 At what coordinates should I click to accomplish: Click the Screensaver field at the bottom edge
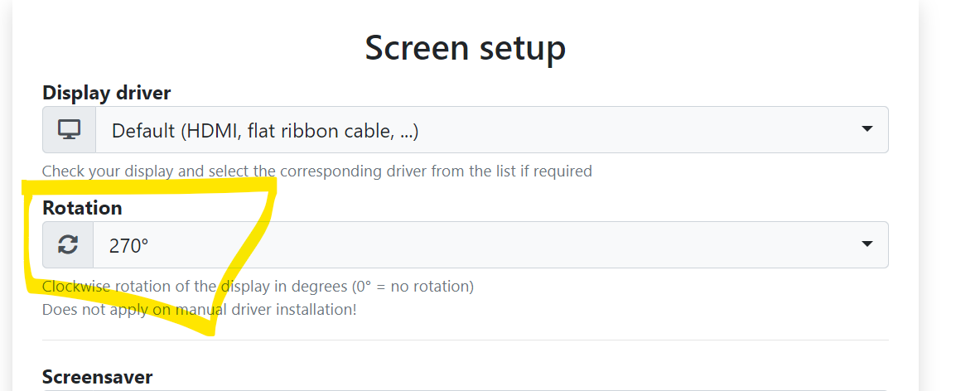coord(465,389)
